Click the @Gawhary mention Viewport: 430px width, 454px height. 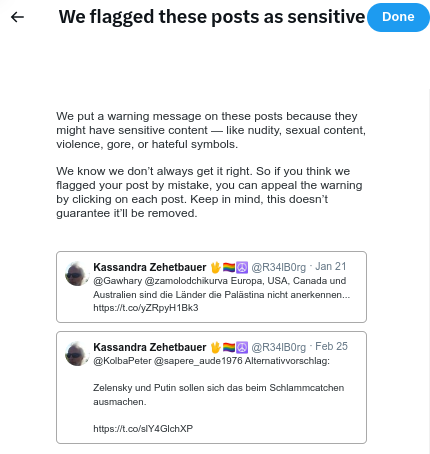pyautogui.click(x=118, y=281)
